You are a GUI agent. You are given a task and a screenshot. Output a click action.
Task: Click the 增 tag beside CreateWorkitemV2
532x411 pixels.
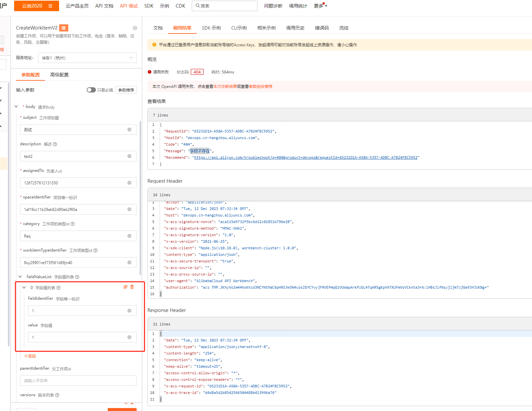tap(64, 28)
